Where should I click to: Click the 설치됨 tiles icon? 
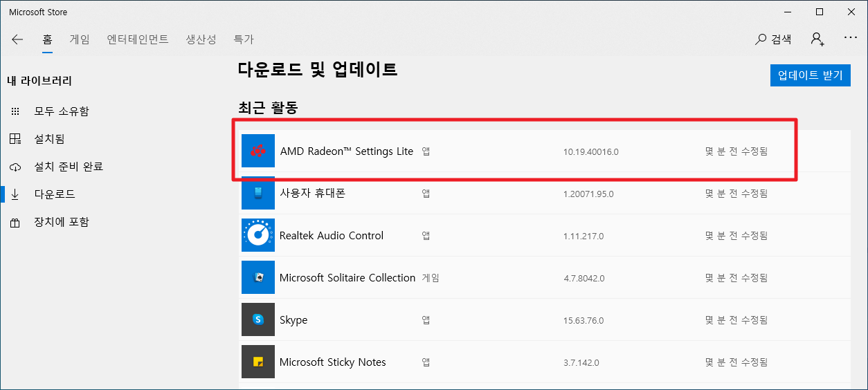tap(15, 139)
